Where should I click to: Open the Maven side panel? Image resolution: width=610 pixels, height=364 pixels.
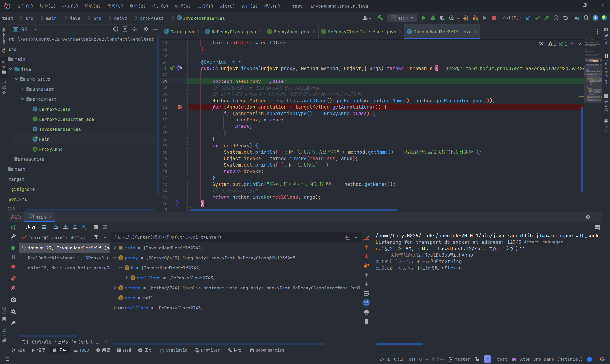[606, 37]
